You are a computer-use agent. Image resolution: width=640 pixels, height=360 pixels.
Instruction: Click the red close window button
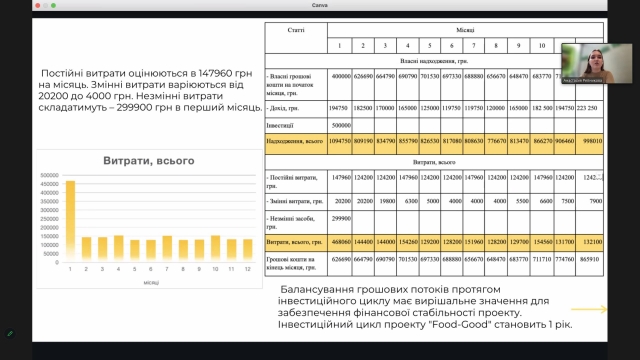38,5
